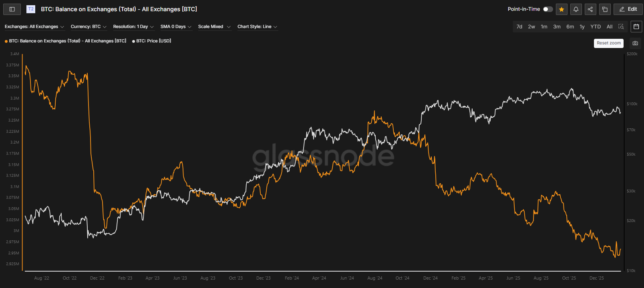
Task: Open alerts with the bell icon
Action: tap(576, 9)
